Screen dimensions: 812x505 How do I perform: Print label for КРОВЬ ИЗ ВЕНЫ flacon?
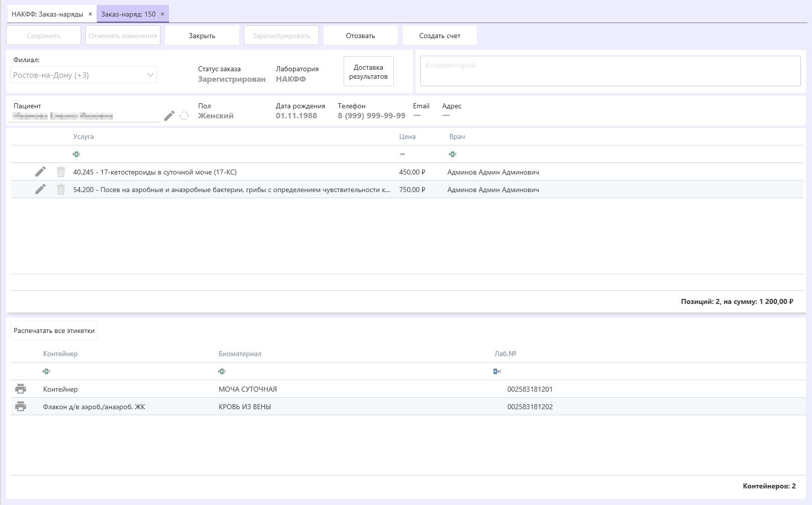pos(21,406)
